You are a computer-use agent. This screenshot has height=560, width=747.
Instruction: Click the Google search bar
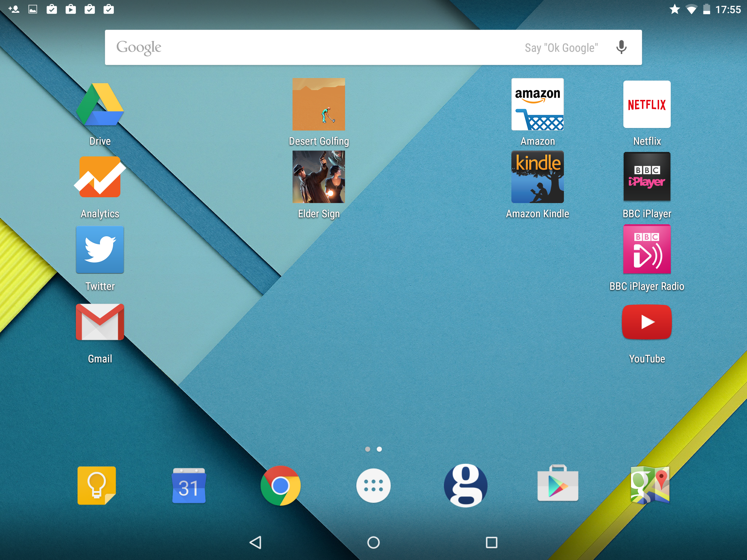click(373, 47)
